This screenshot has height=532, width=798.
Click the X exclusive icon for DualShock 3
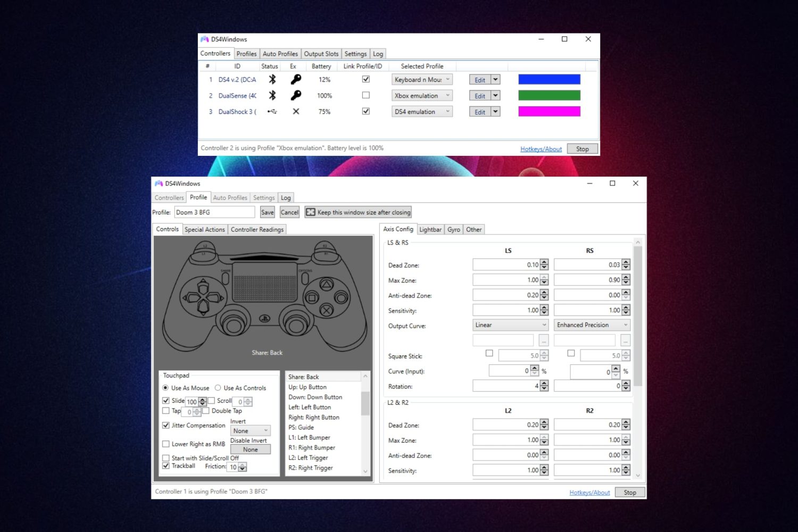tap(296, 111)
